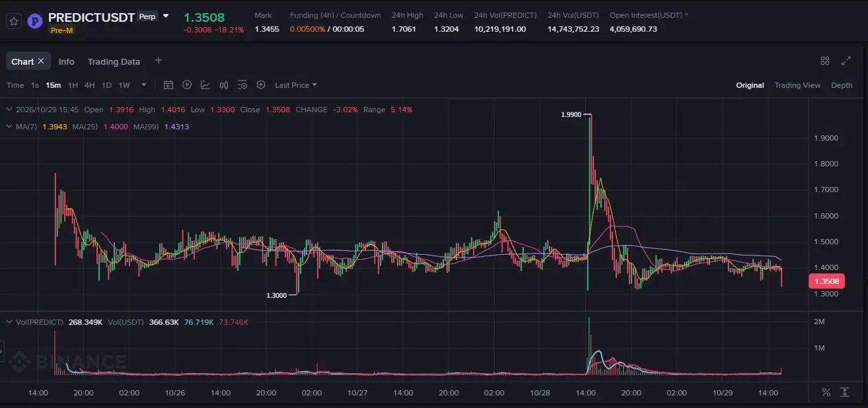868x408 pixels.
Task: Open technical indicators line-chart icon
Action: 205,85
